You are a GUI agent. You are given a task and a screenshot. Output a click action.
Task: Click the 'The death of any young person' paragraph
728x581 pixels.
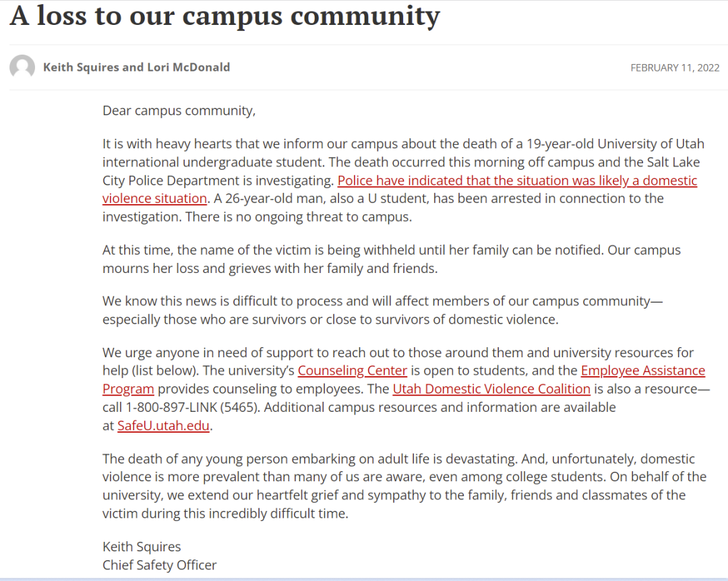[x=404, y=486]
